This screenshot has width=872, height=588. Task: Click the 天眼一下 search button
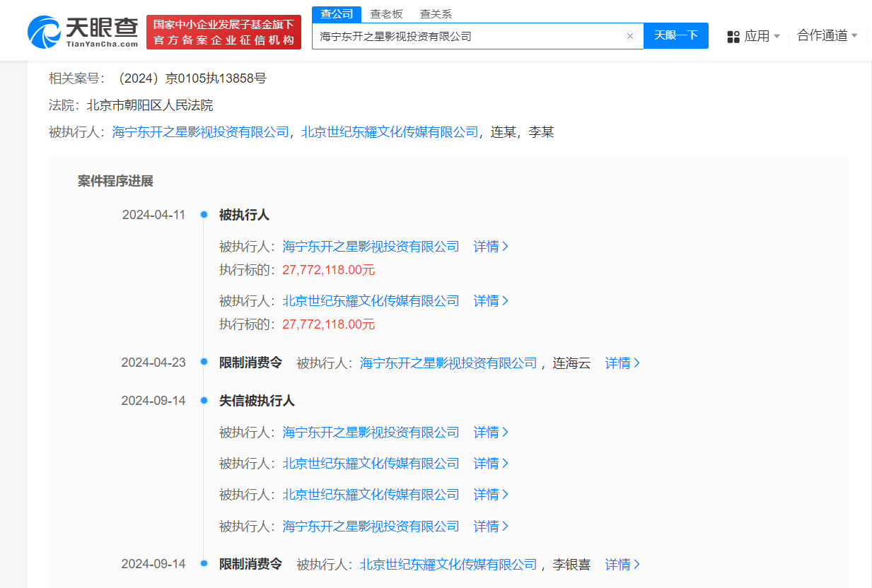[x=675, y=36]
